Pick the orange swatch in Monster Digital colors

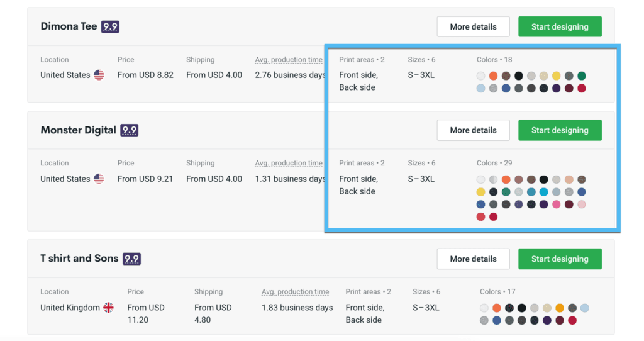pyautogui.click(x=506, y=179)
